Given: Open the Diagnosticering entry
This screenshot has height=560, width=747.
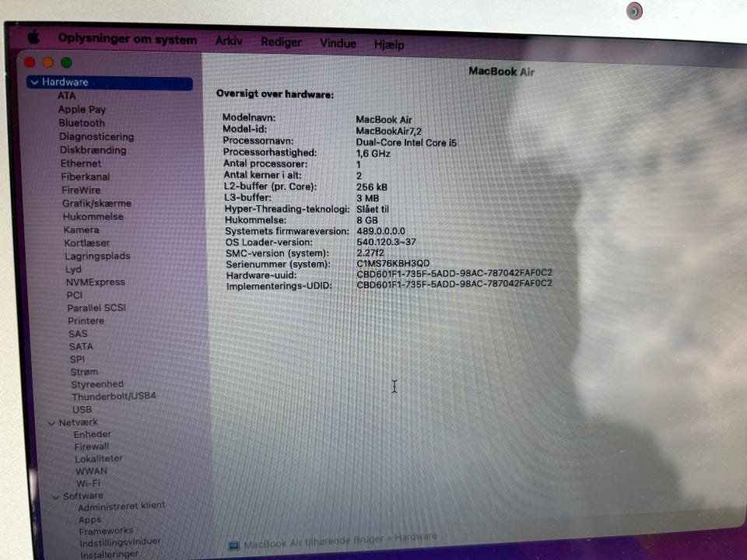Looking at the screenshot, I should [x=96, y=137].
